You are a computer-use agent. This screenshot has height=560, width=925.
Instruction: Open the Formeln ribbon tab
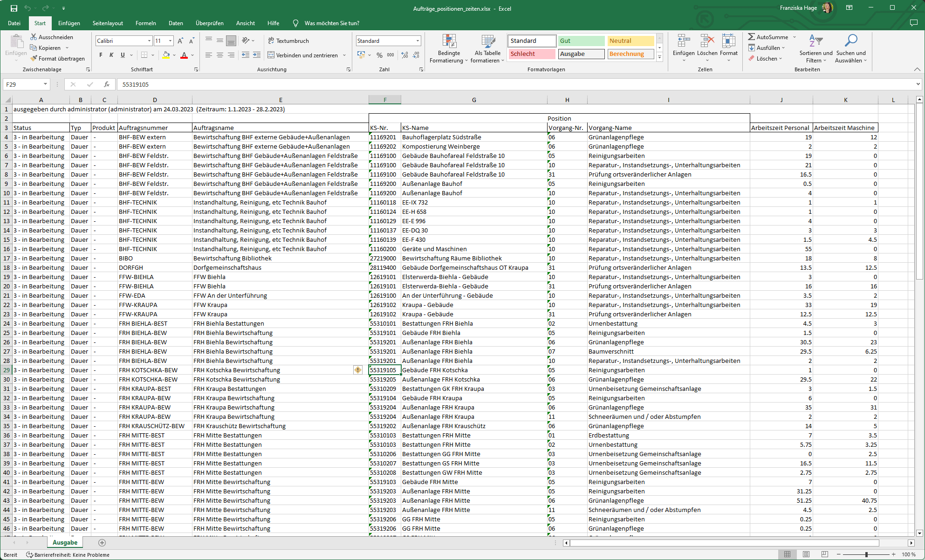[x=145, y=23]
